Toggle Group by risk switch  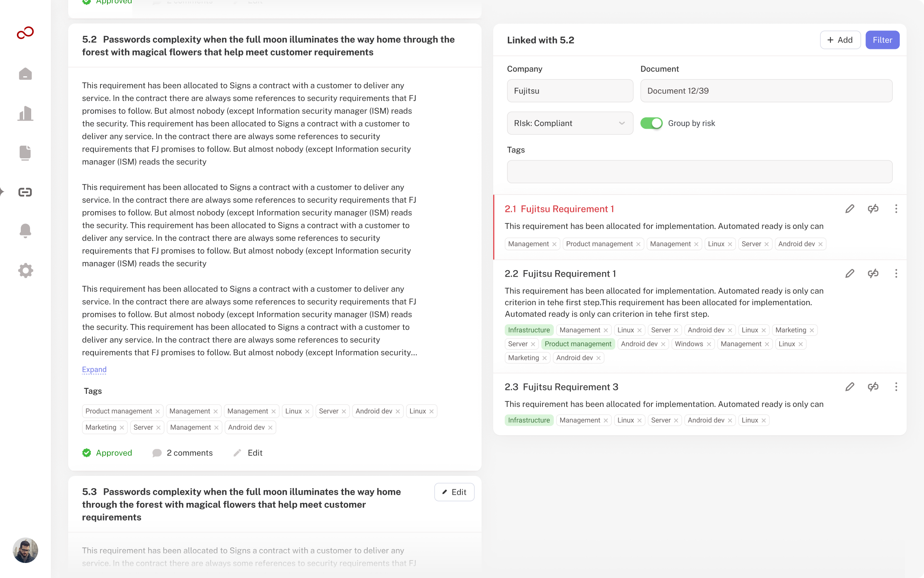click(x=651, y=123)
